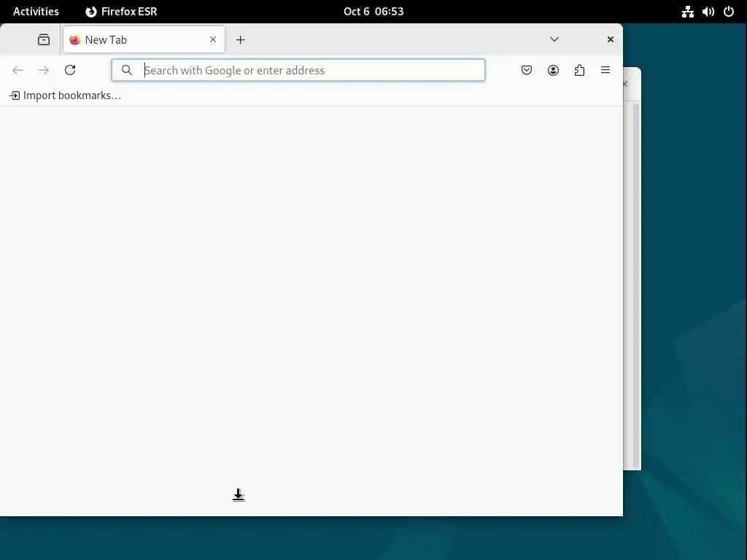Open a new tab with plus button

[241, 40]
